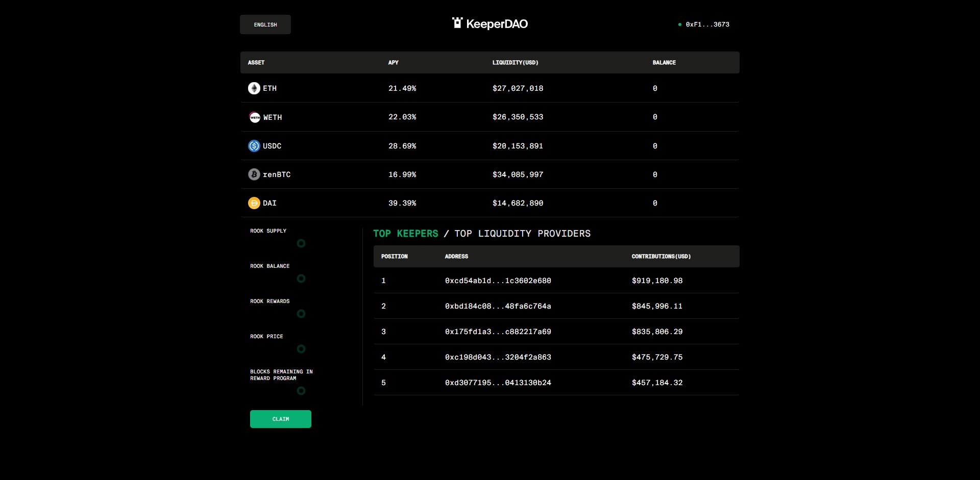Viewport: 980px width, 480px height.
Task: Click liquidity value $27,027,018
Action: tap(518, 88)
